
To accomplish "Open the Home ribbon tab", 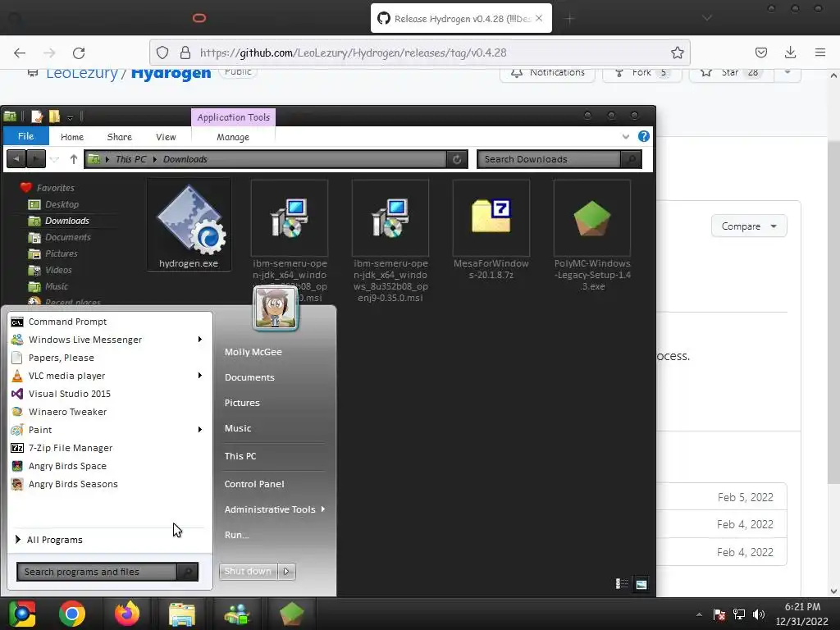I will tap(72, 137).
